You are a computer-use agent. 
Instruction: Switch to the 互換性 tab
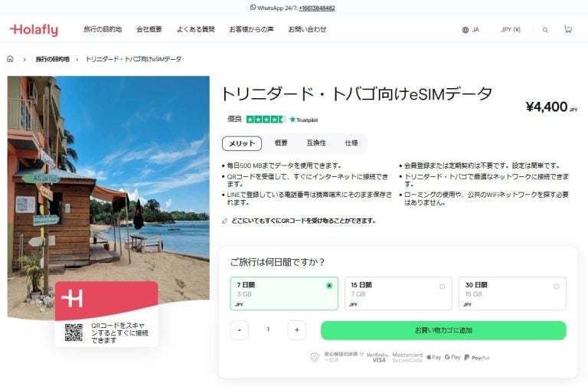pos(316,143)
